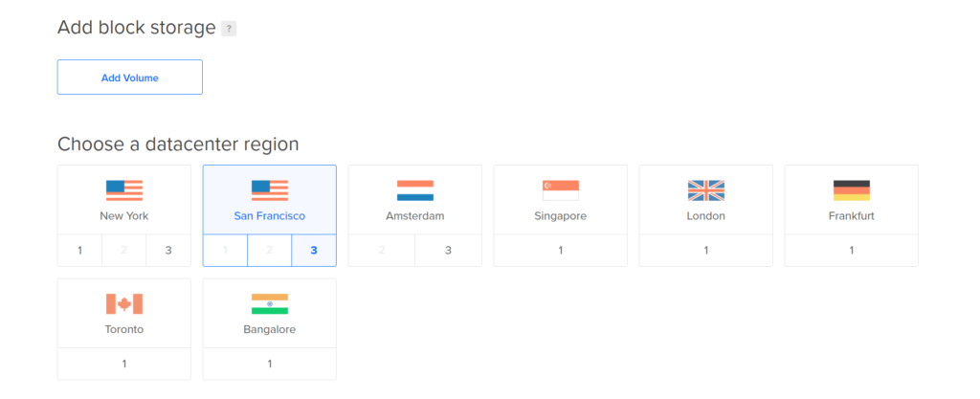Screen dimensions: 980x399
Task: Click the Frankfurt German flag icon
Action: [x=851, y=190]
